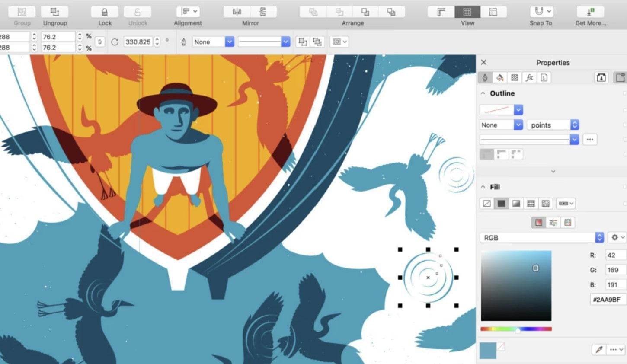Viewport: 627px width, 364px height.
Task: Switch to the fx effects tab
Action: [529, 77]
